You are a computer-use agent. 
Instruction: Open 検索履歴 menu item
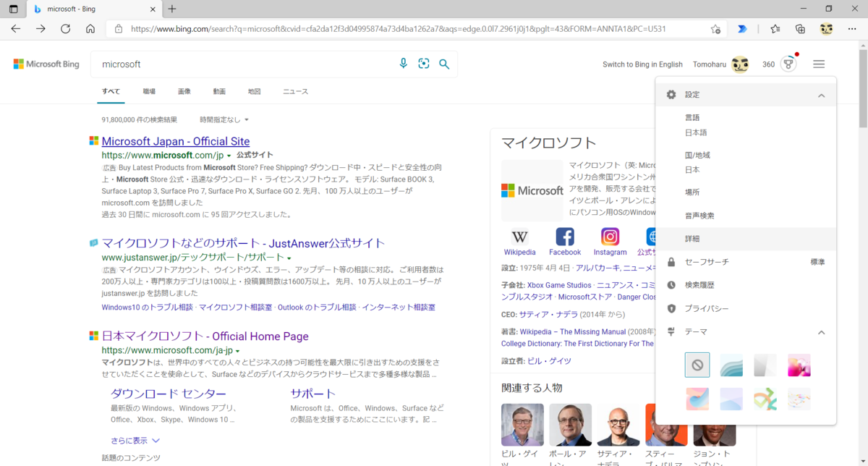746,285
